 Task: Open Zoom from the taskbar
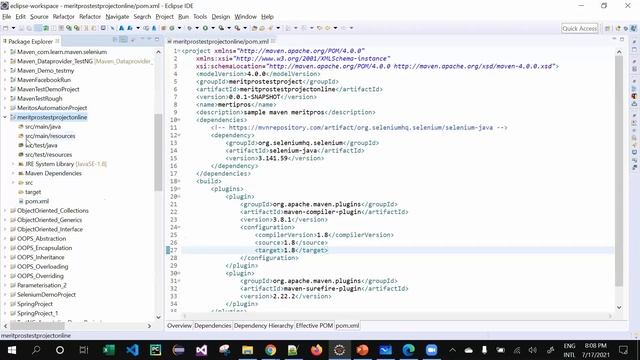click(431, 350)
